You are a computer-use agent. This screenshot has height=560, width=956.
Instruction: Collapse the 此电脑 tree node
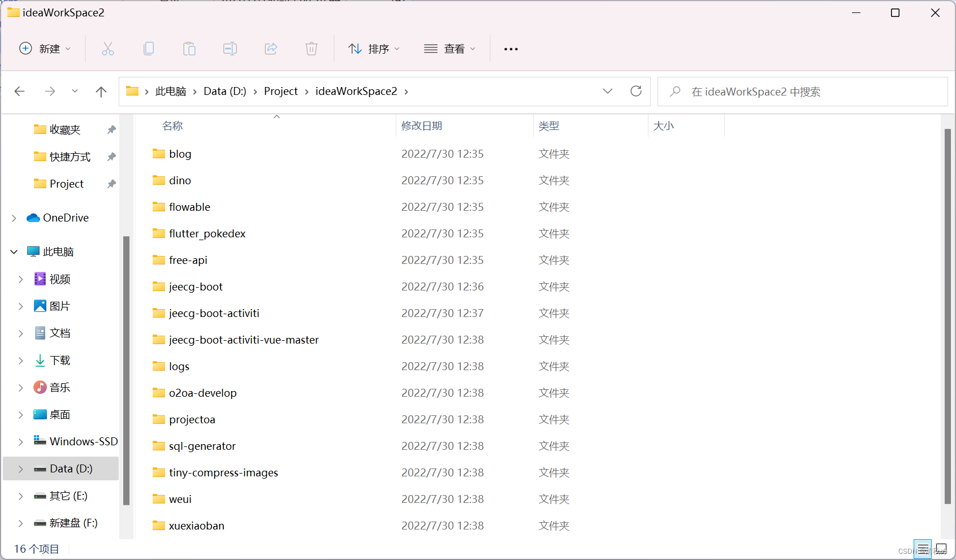14,251
